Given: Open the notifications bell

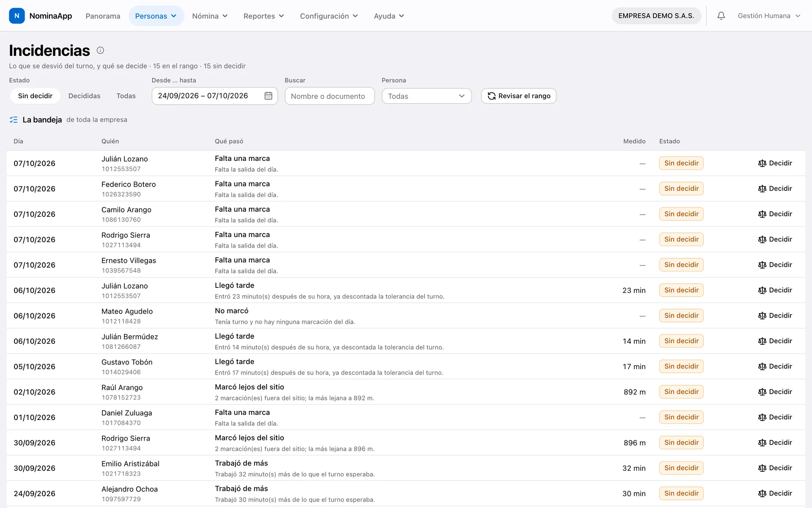Looking at the screenshot, I should [721, 16].
